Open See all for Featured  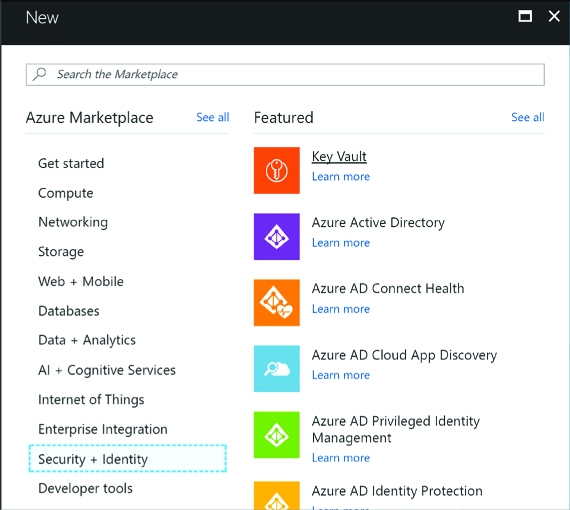click(x=527, y=117)
